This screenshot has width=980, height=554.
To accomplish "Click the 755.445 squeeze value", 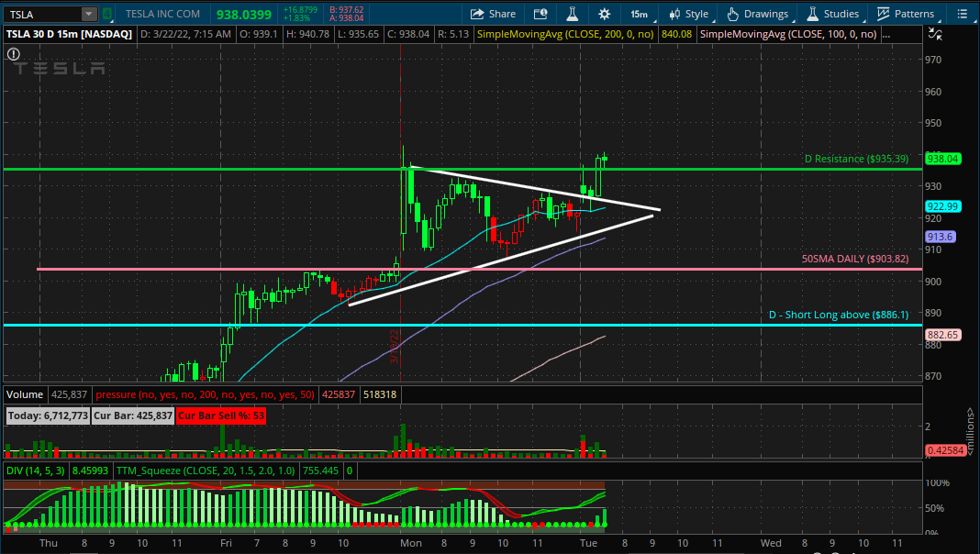I will pos(320,471).
